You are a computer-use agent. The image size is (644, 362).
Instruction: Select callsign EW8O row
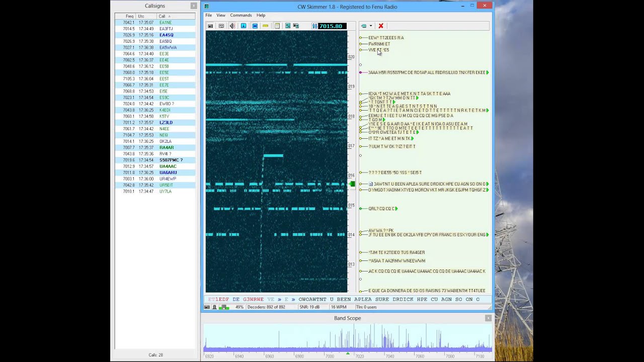click(x=155, y=104)
